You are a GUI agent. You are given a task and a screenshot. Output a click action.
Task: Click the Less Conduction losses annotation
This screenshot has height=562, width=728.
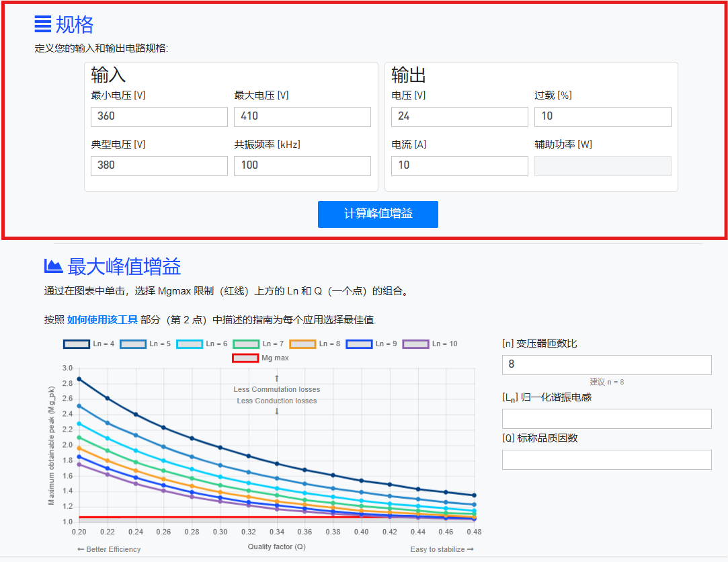click(277, 401)
